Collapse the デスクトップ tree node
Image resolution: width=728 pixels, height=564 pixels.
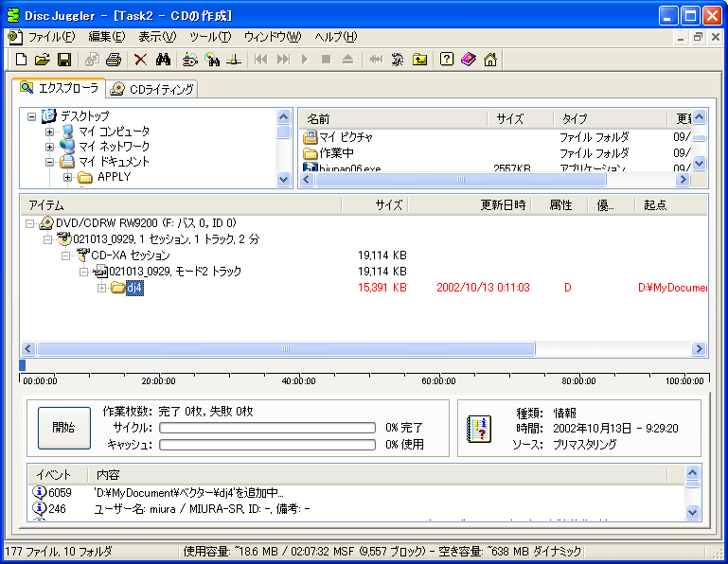point(31,116)
